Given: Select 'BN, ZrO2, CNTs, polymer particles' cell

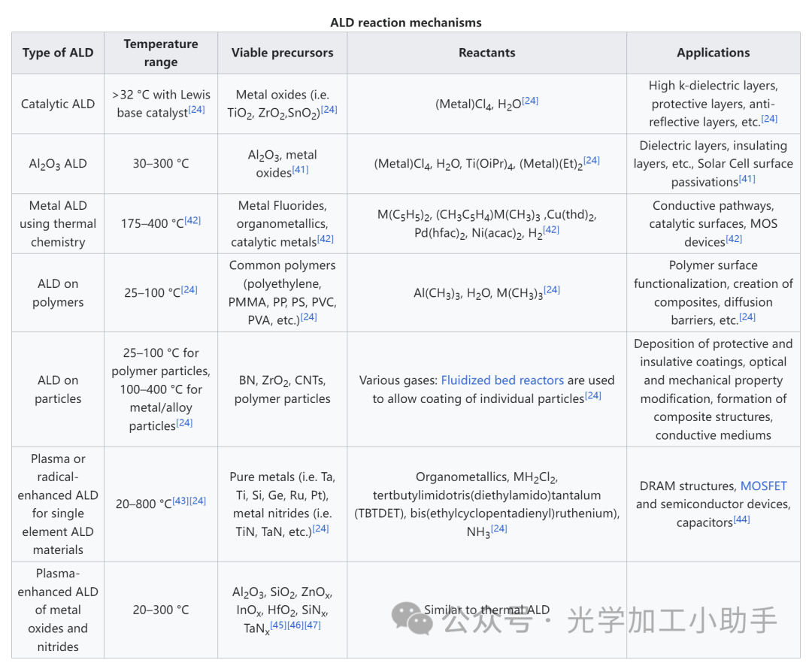Looking at the screenshot, I should click(282, 389).
